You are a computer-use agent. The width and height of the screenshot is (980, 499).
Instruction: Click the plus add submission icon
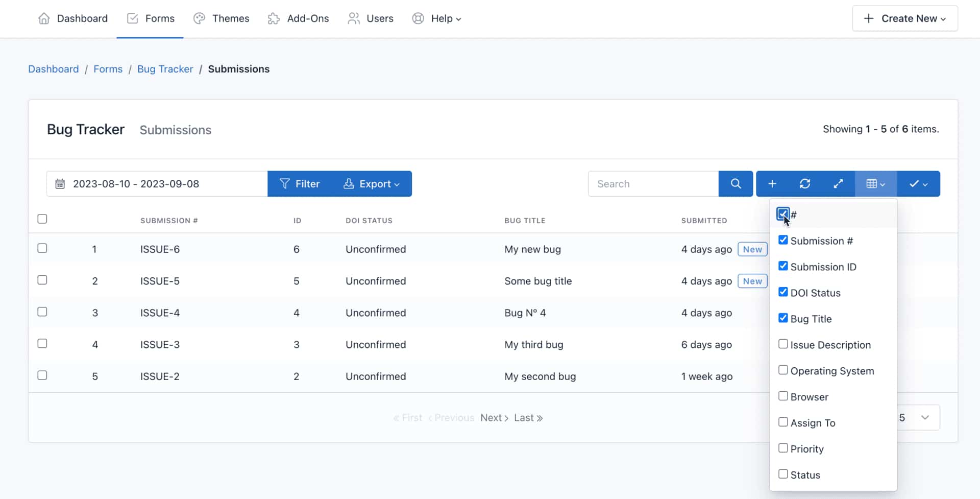772,184
